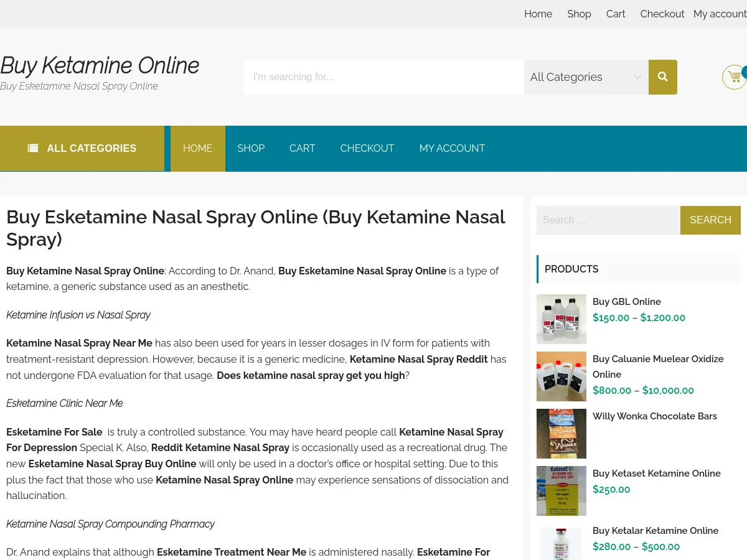This screenshot has width=747, height=560.
Task: Click the site title in the header
Action: 100,65
